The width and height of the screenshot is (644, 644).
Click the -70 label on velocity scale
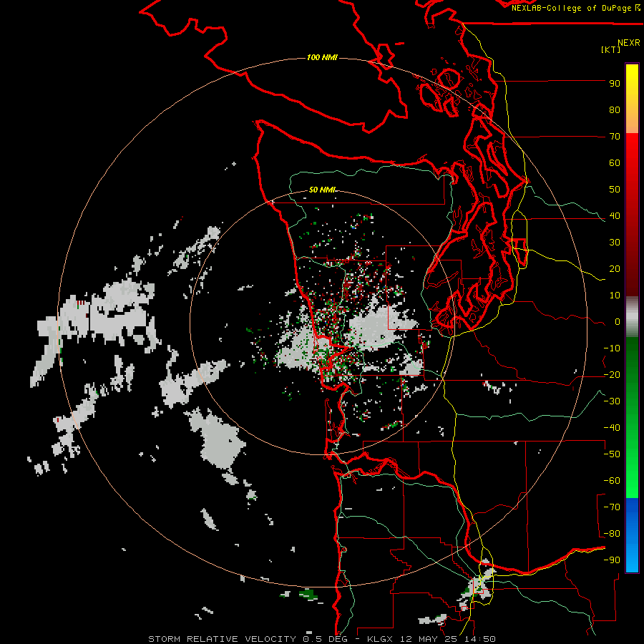(612, 507)
